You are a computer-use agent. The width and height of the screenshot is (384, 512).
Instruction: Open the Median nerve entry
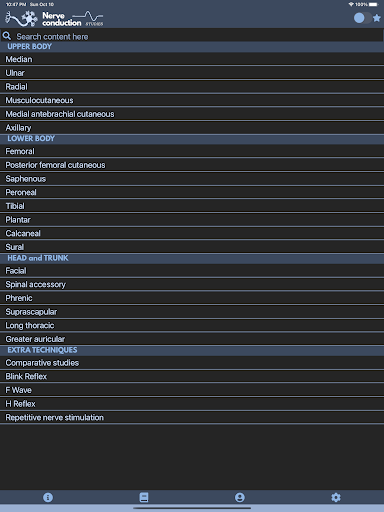192,59
